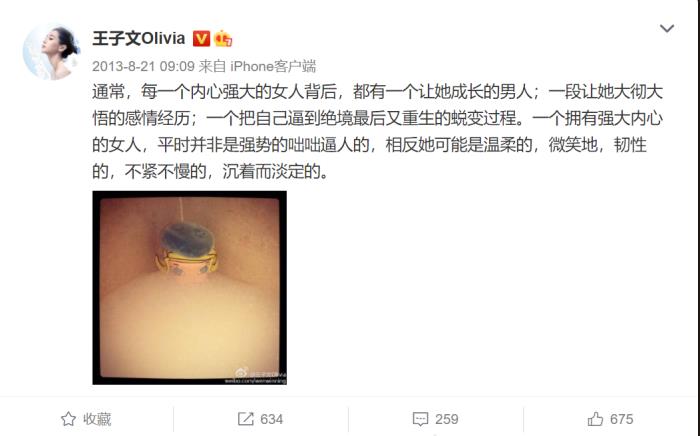
Task: Enlarge the attached post photo
Action: tap(189, 287)
